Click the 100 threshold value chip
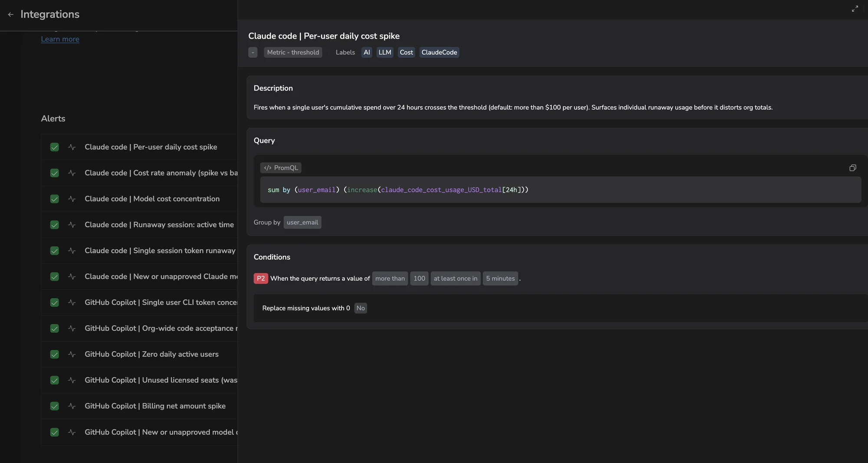The image size is (868, 463). 419,279
